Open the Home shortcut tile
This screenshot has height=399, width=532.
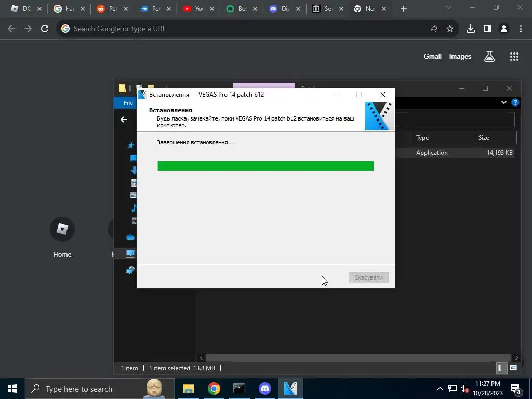coord(62,237)
